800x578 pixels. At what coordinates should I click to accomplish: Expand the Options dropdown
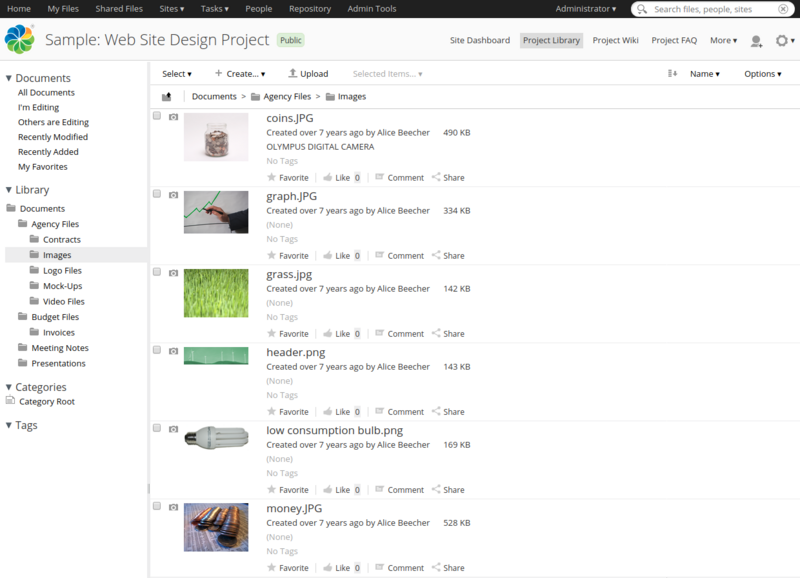click(761, 73)
